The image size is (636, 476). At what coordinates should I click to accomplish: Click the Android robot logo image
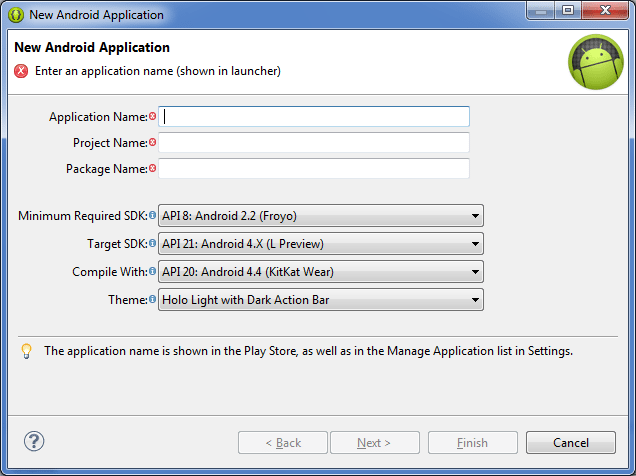[x=596, y=62]
